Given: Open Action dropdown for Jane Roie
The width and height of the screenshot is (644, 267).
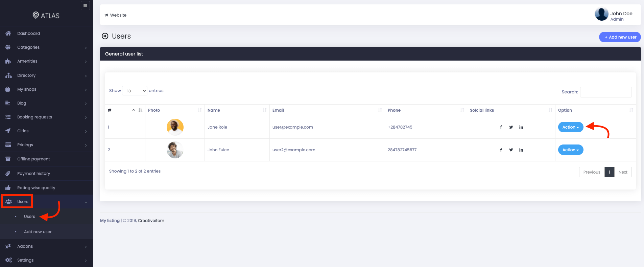Looking at the screenshot, I should tap(571, 127).
